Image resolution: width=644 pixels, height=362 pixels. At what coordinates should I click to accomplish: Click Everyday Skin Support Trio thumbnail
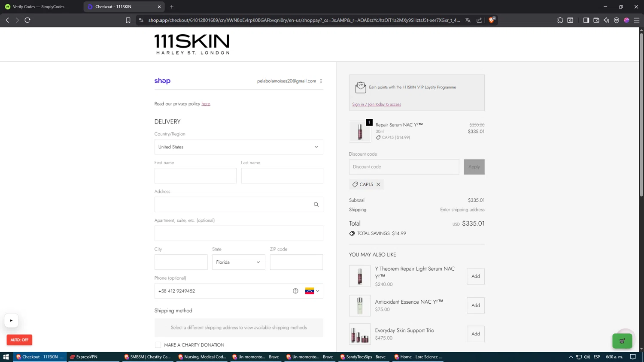(x=360, y=334)
